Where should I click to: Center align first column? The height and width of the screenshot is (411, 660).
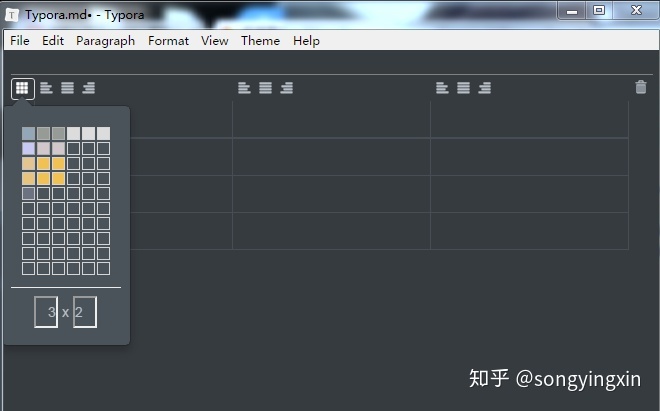67,88
